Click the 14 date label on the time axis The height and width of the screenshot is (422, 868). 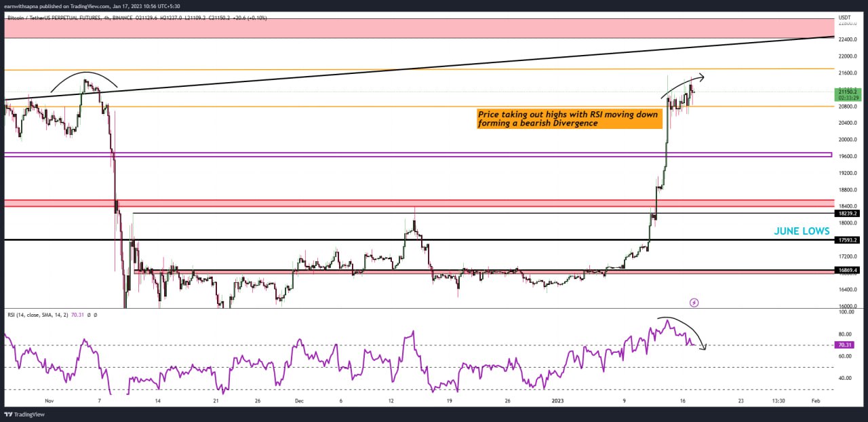[157, 400]
